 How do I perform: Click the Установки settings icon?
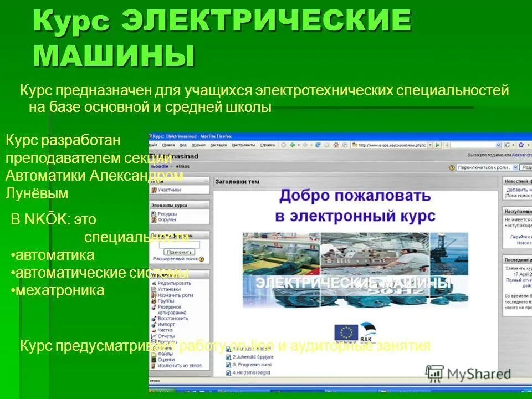154,289
